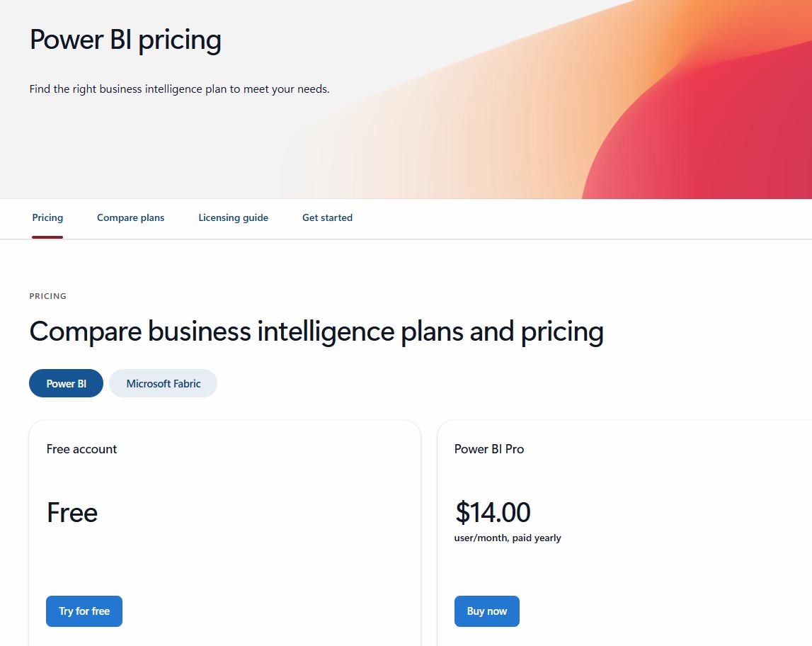Open the Compare plans tab
This screenshot has width=812, height=646.
point(130,217)
